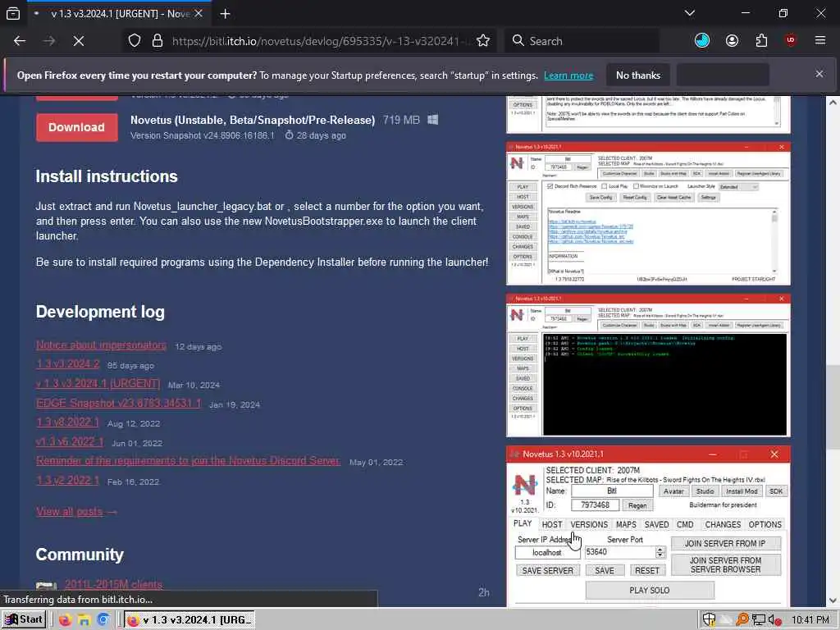Image resolution: width=840 pixels, height=630 pixels.
Task: Open Discord Server requirements reminder post
Action: pyautogui.click(x=188, y=461)
